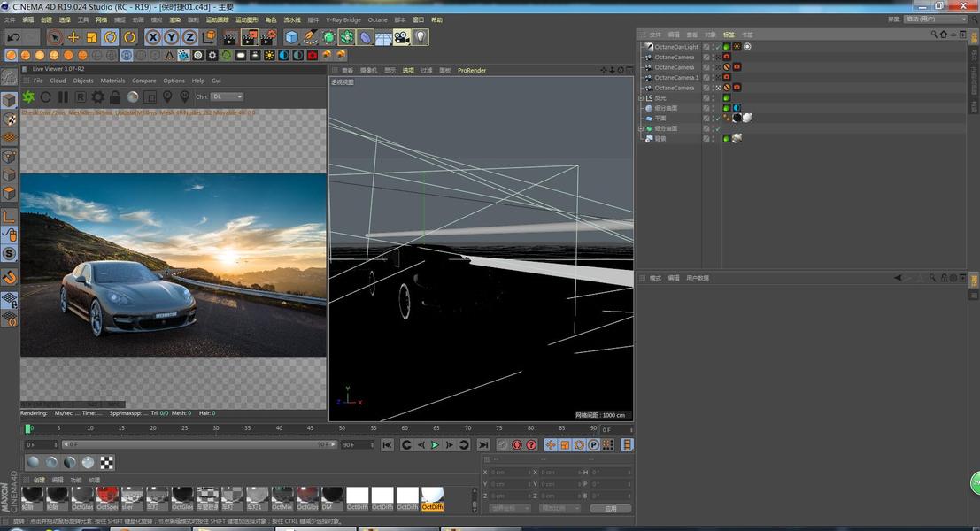This screenshot has height=531, width=980.
Task: Toggle X axis lock
Action: click(x=153, y=37)
